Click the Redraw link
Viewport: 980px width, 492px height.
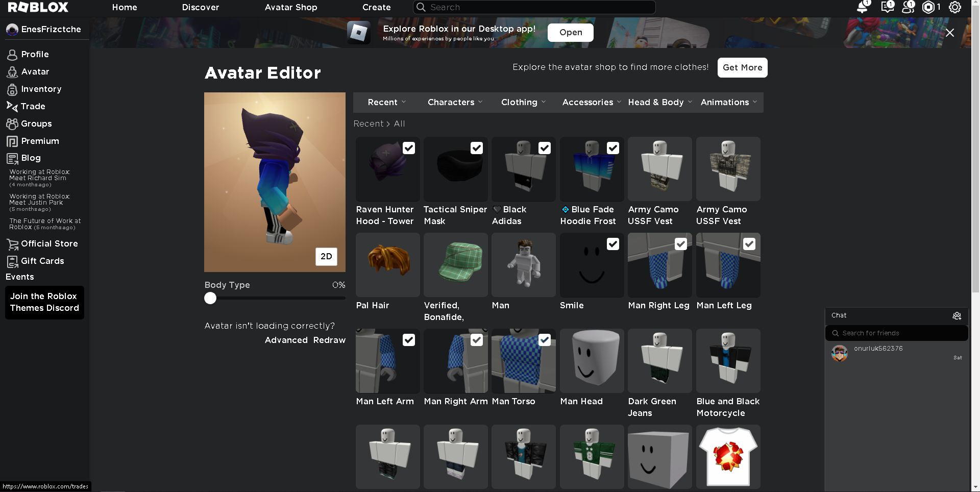(x=329, y=340)
